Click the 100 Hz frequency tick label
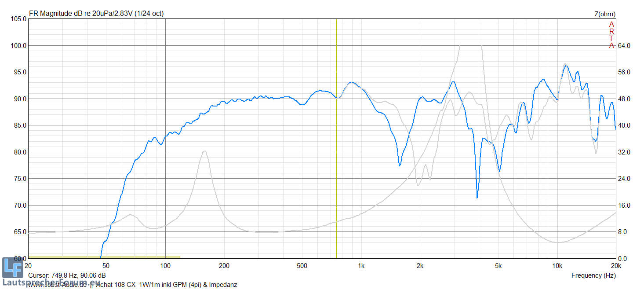 tap(165, 265)
